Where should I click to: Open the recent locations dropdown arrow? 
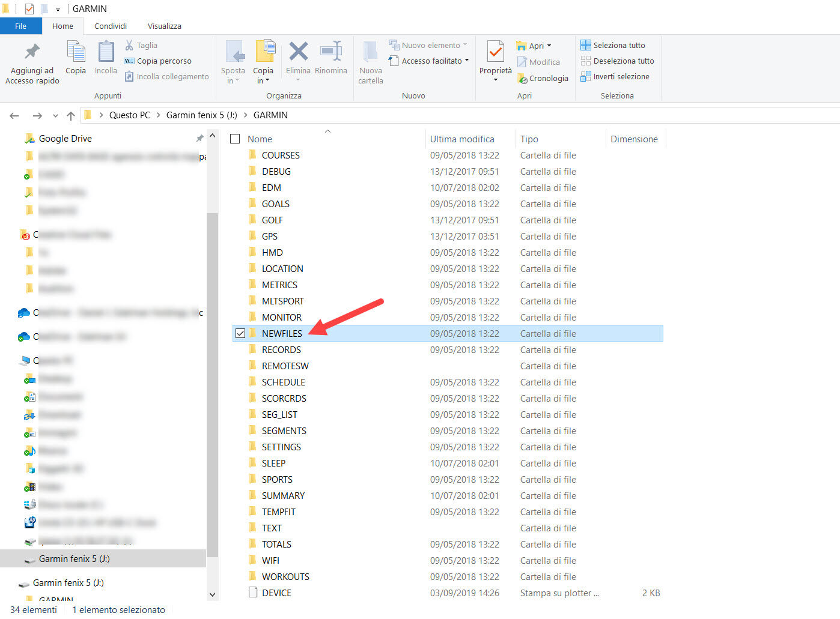[55, 115]
